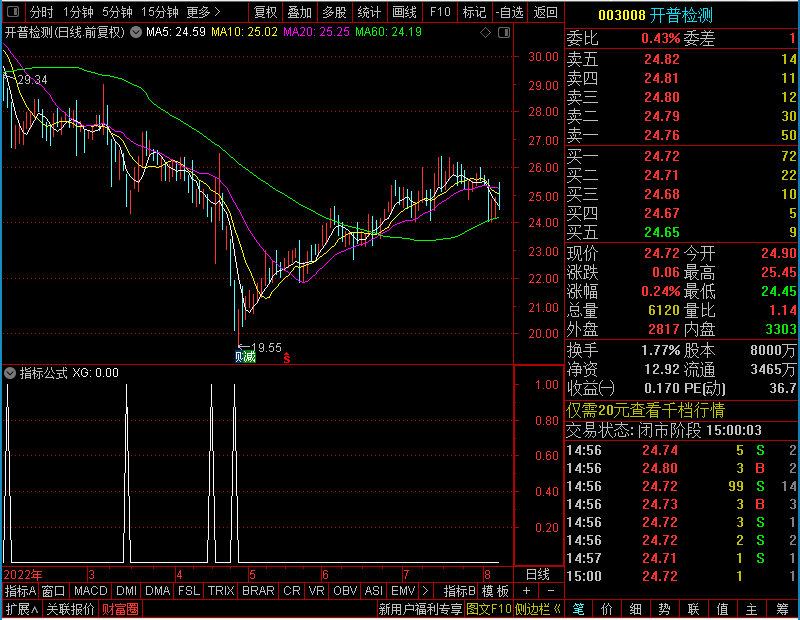Switch indicator to DMI
This screenshot has height=620, width=800.
[126, 591]
